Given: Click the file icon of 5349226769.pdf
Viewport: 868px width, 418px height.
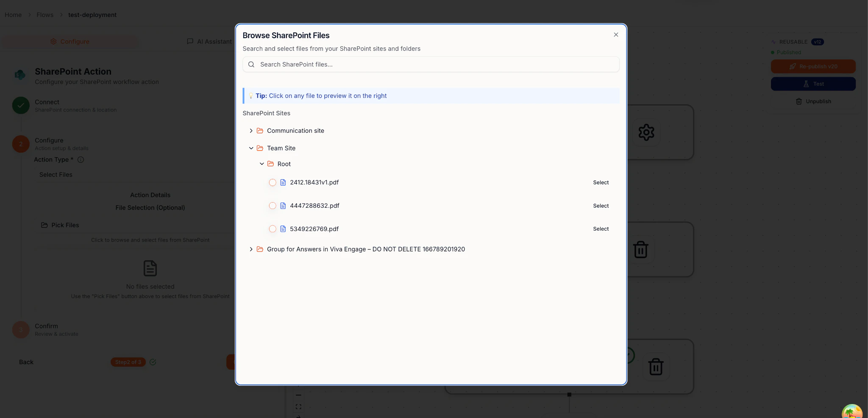Looking at the screenshot, I should click(283, 229).
